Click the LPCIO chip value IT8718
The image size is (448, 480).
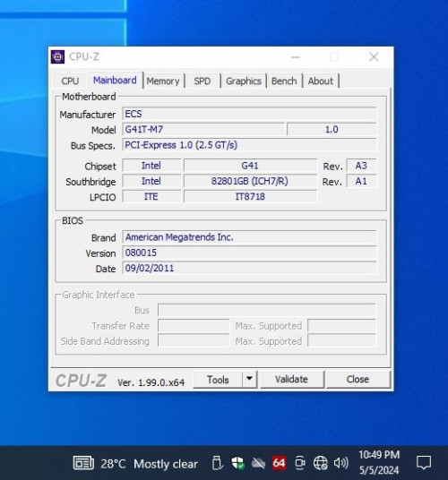click(250, 196)
